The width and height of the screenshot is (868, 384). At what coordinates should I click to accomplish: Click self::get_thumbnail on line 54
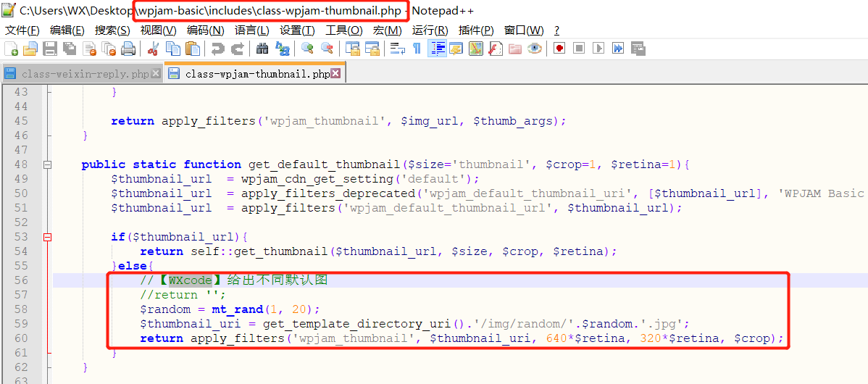click(259, 251)
